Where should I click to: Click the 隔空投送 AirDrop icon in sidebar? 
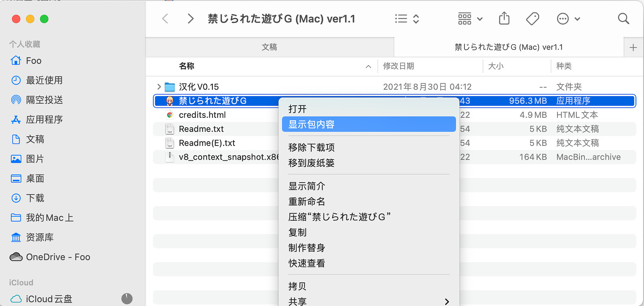point(16,100)
